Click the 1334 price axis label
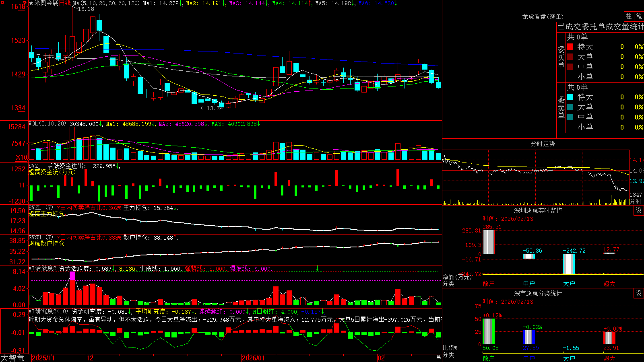This screenshot has height=362, width=644. click(19, 108)
